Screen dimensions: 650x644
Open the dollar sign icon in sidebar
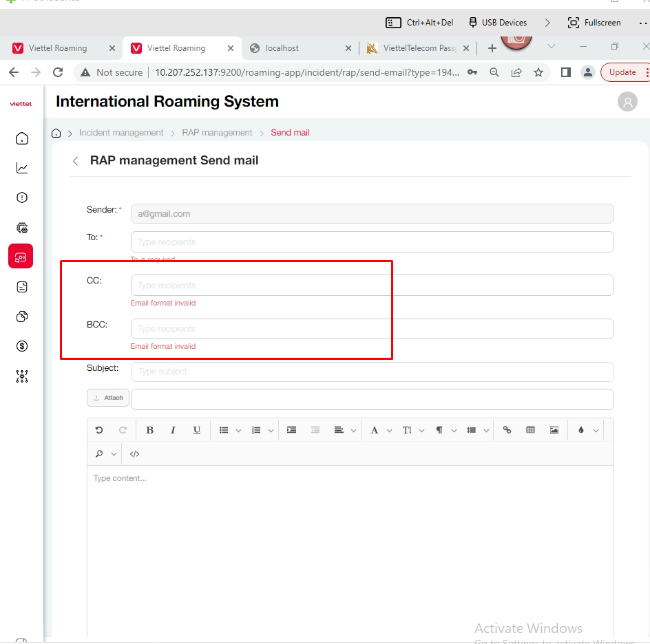coord(22,346)
